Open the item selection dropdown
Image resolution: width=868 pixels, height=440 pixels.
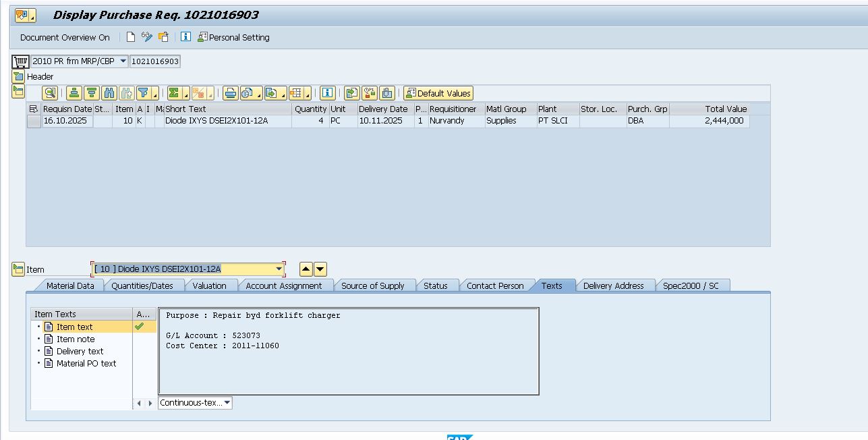279,269
